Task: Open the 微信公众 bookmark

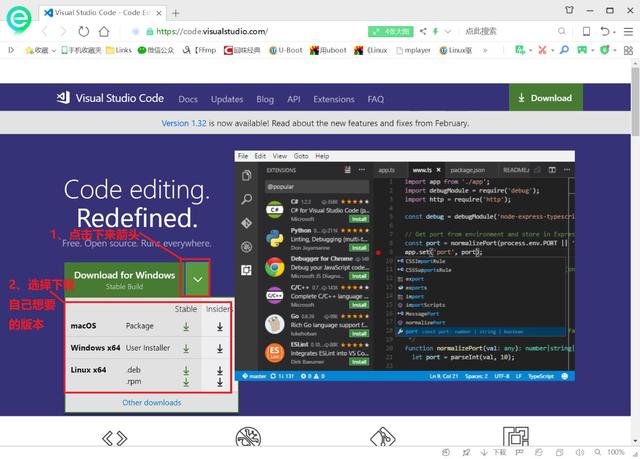Action: (156, 50)
